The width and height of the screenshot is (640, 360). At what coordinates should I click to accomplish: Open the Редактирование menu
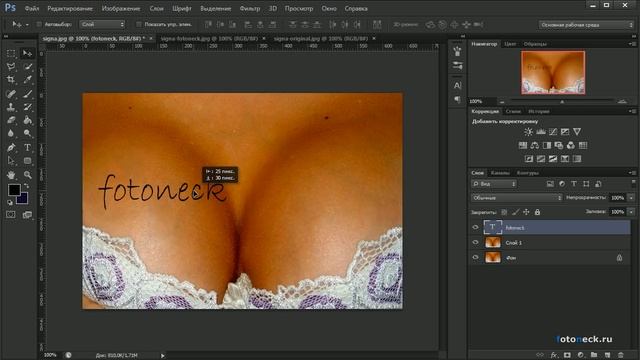click(70, 8)
